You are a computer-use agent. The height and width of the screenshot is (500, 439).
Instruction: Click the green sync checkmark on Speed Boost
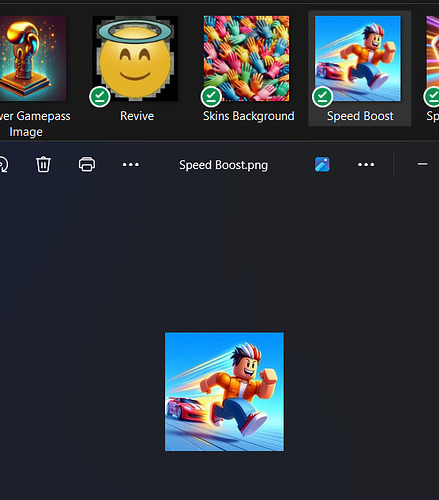pyautogui.click(x=322, y=97)
